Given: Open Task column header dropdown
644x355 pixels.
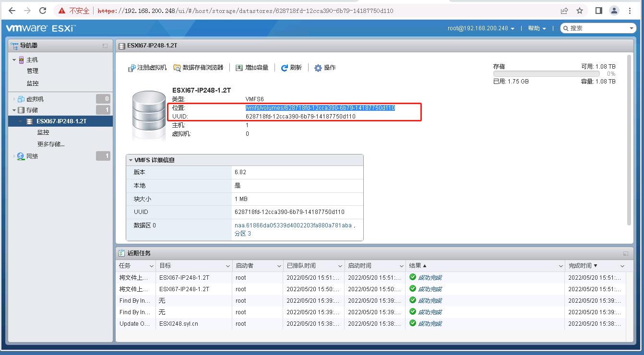Looking at the screenshot, I should coord(151,266).
